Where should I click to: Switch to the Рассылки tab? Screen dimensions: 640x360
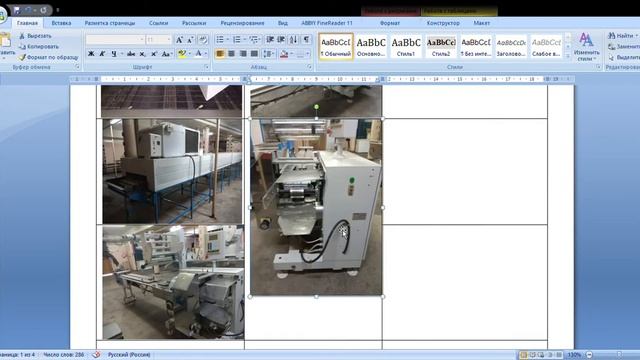pyautogui.click(x=194, y=23)
